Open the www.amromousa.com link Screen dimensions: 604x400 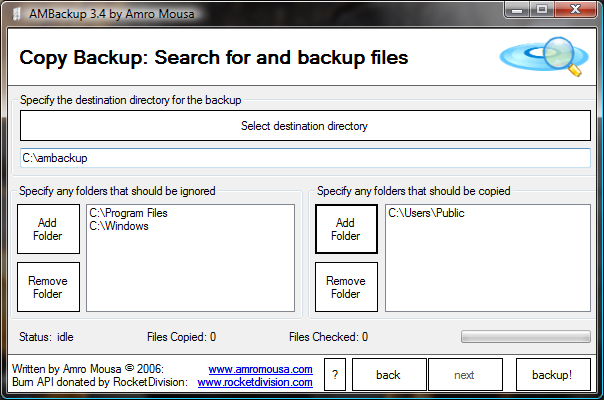click(x=260, y=369)
